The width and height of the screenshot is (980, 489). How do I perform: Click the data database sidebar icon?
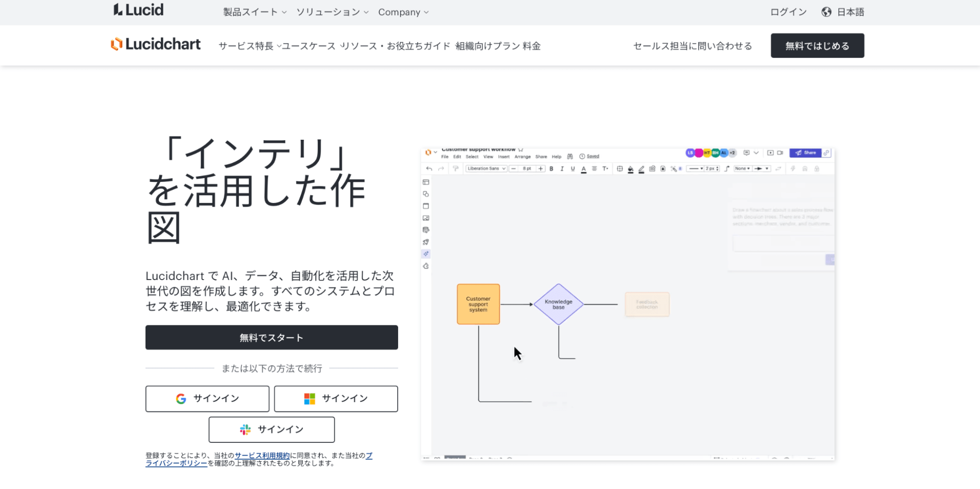(426, 230)
